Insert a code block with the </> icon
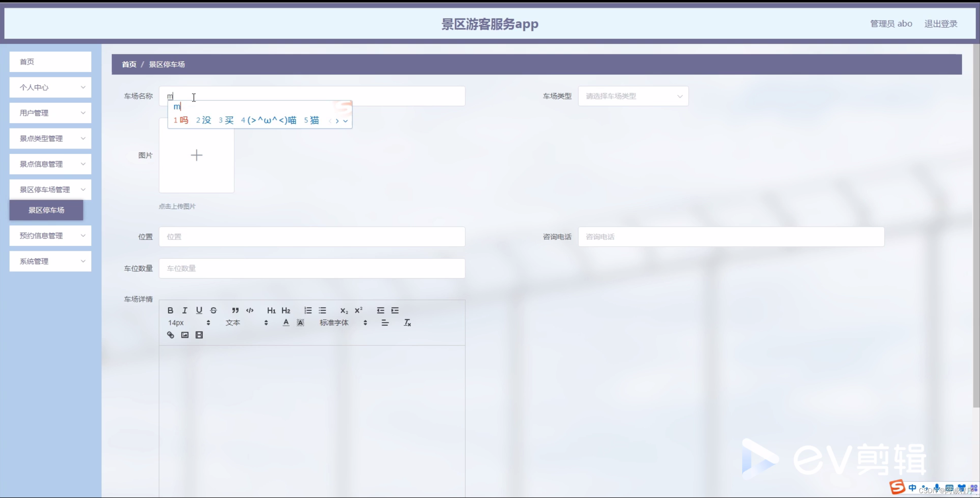980x498 pixels. pos(250,310)
